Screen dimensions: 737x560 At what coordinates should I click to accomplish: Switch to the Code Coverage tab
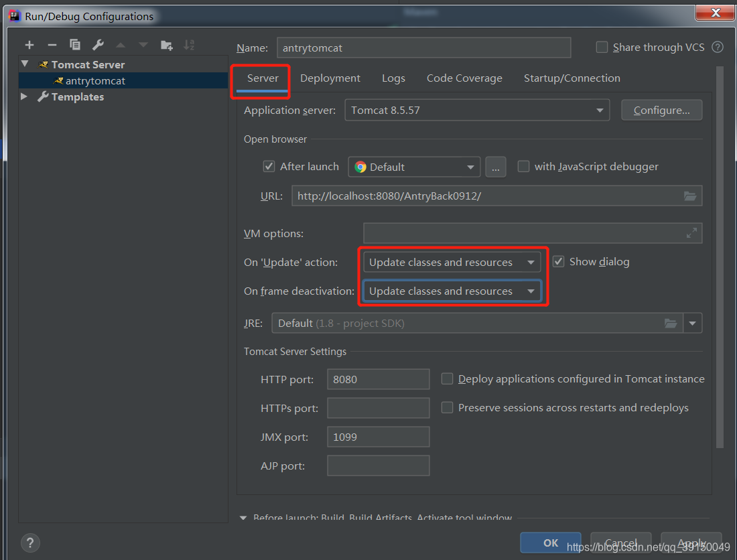point(464,78)
